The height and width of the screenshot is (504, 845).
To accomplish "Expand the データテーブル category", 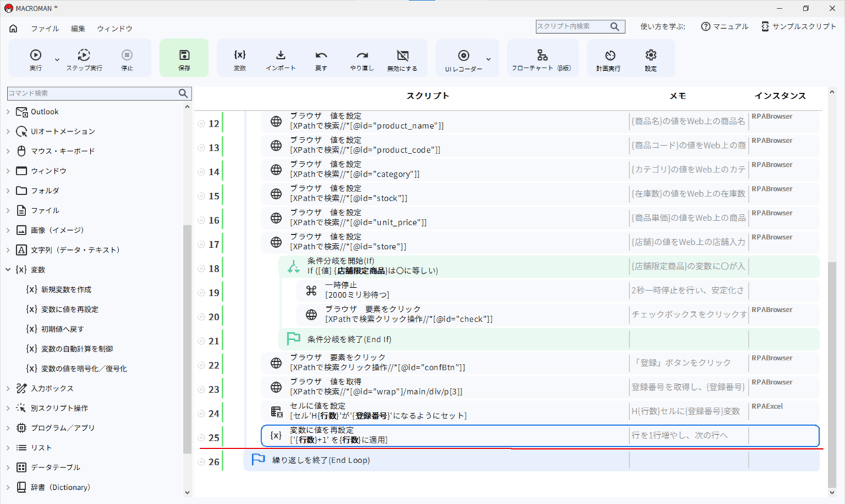I will (x=8, y=467).
